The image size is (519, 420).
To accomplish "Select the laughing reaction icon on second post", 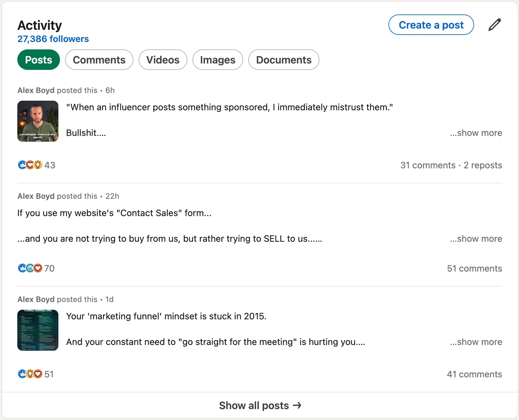I will pyautogui.click(x=30, y=268).
